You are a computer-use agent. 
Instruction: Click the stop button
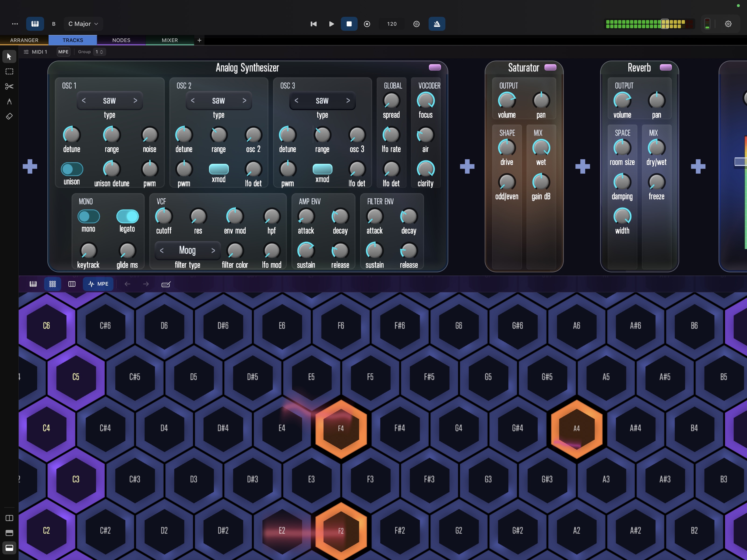pos(349,24)
